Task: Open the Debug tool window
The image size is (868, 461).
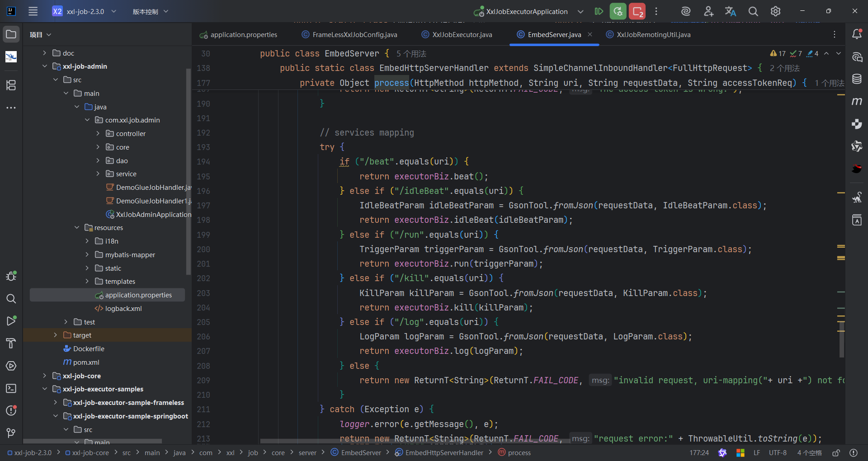Action: click(11, 276)
